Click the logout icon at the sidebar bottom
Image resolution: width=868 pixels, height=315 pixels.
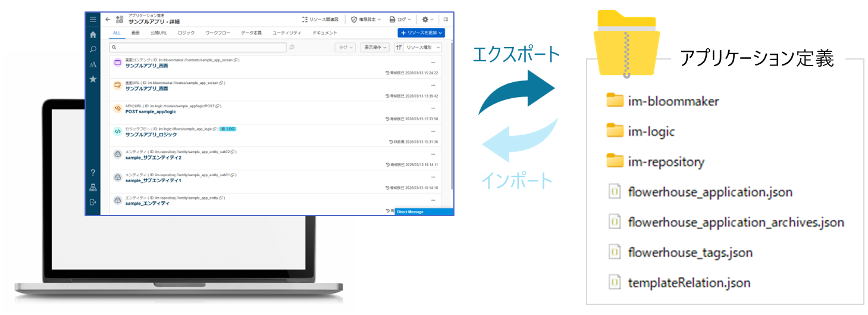[93, 202]
